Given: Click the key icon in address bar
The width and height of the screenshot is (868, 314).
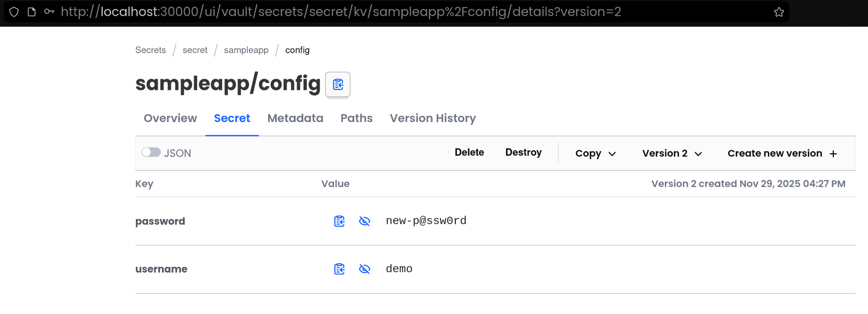Looking at the screenshot, I should (x=49, y=12).
